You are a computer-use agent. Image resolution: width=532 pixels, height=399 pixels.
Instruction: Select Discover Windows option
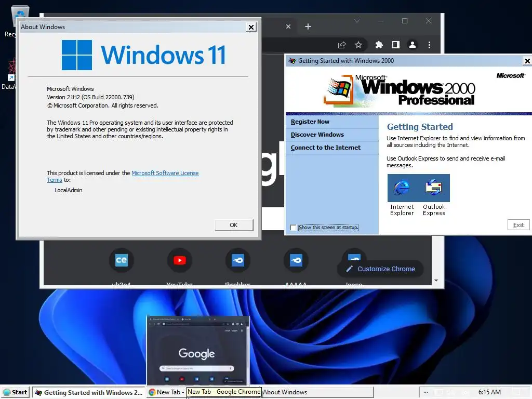(317, 135)
